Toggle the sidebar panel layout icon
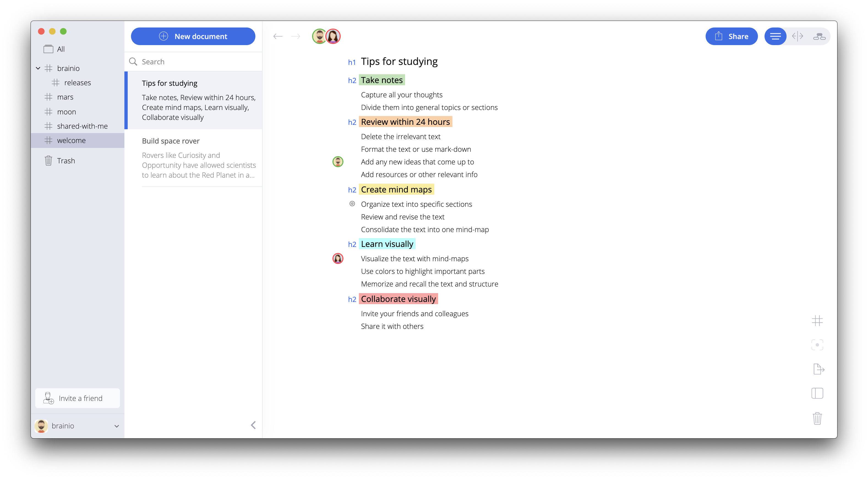This screenshot has width=868, height=479. tap(817, 393)
